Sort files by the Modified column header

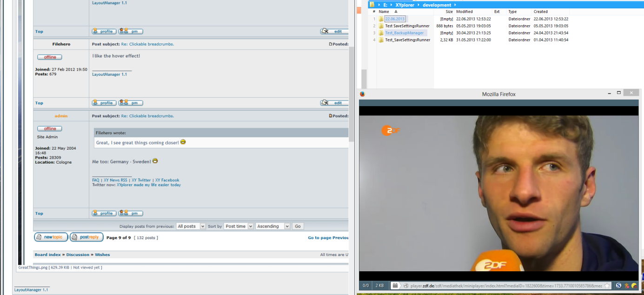click(465, 12)
